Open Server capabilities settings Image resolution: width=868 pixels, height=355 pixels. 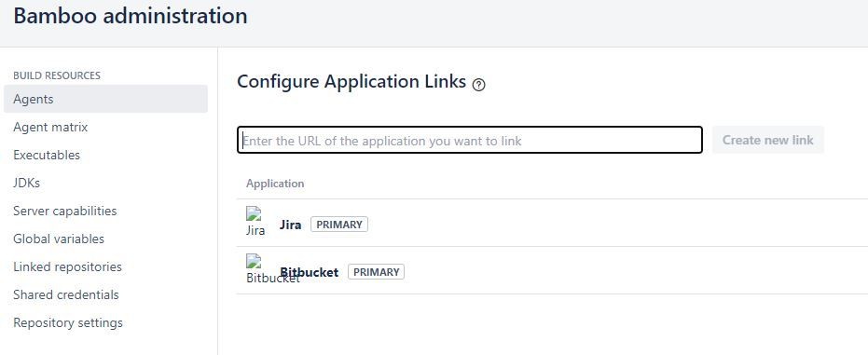[64, 211]
